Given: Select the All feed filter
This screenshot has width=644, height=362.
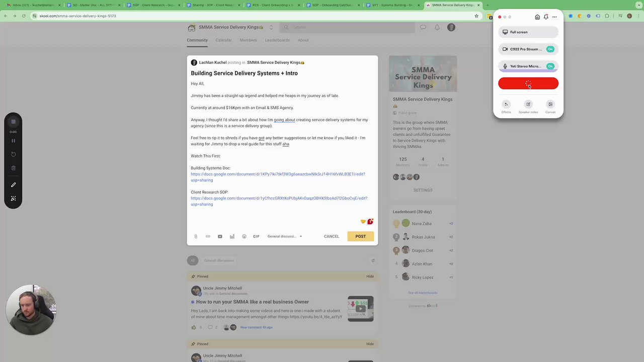Looking at the screenshot, I should point(192,260).
